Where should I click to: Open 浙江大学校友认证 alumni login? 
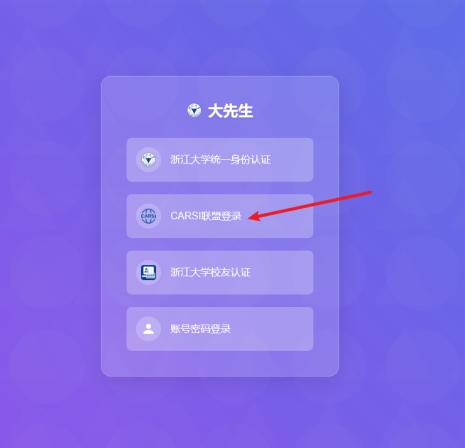[220, 272]
